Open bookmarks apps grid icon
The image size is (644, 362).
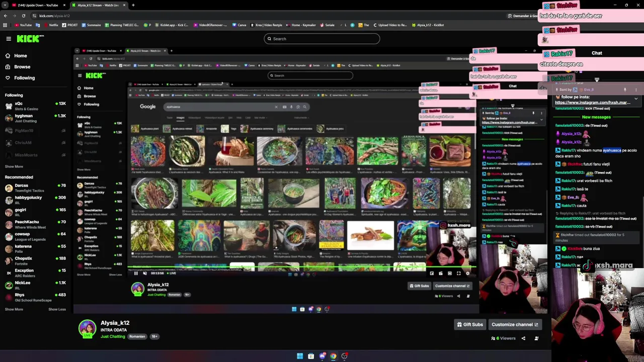5,25
